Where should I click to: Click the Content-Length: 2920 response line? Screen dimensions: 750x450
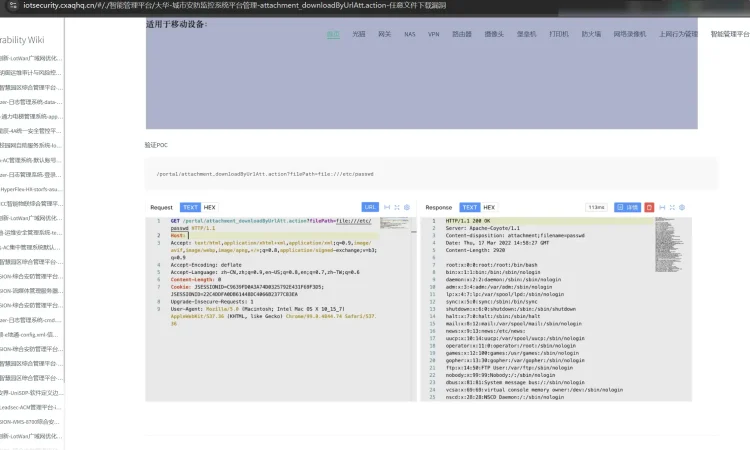(x=475, y=250)
